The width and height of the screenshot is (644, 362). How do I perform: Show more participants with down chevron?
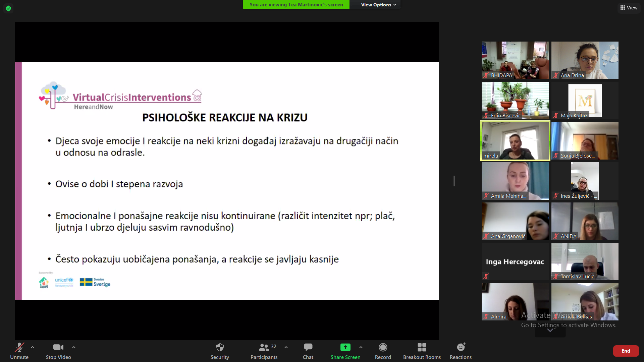(550, 330)
